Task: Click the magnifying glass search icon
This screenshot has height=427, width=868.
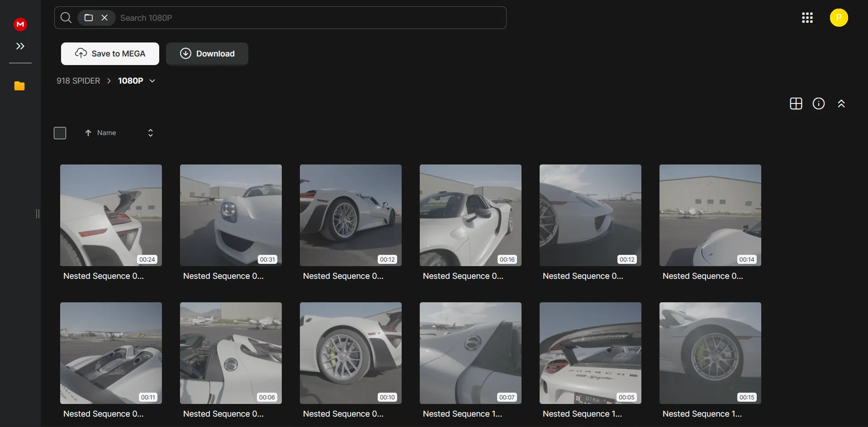Action: (x=66, y=18)
